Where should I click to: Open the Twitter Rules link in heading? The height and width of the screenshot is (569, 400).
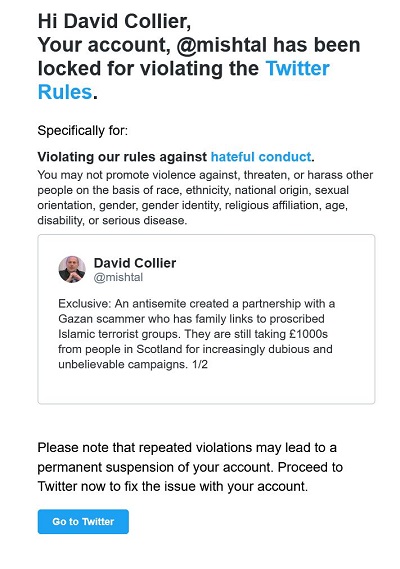tap(297, 68)
